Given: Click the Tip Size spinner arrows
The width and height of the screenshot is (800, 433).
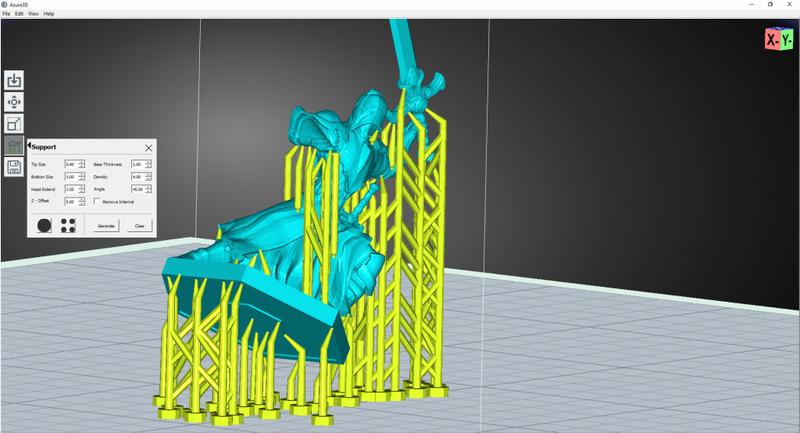Looking at the screenshot, I should point(81,163).
